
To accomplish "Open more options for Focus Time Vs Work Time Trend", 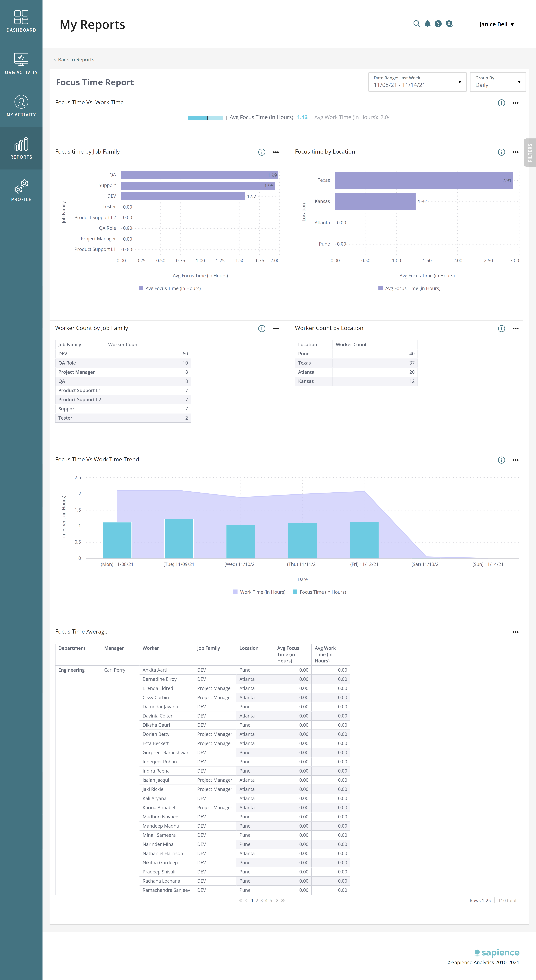I will (515, 460).
